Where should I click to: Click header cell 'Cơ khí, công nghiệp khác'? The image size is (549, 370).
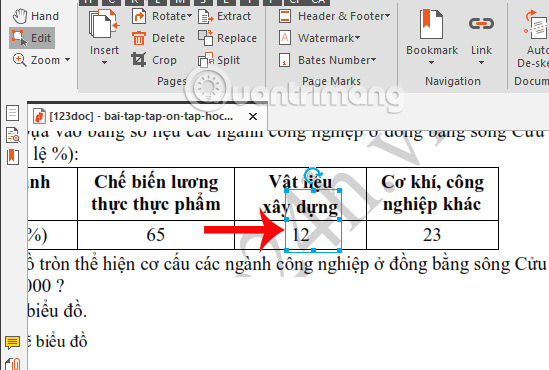[x=432, y=194]
